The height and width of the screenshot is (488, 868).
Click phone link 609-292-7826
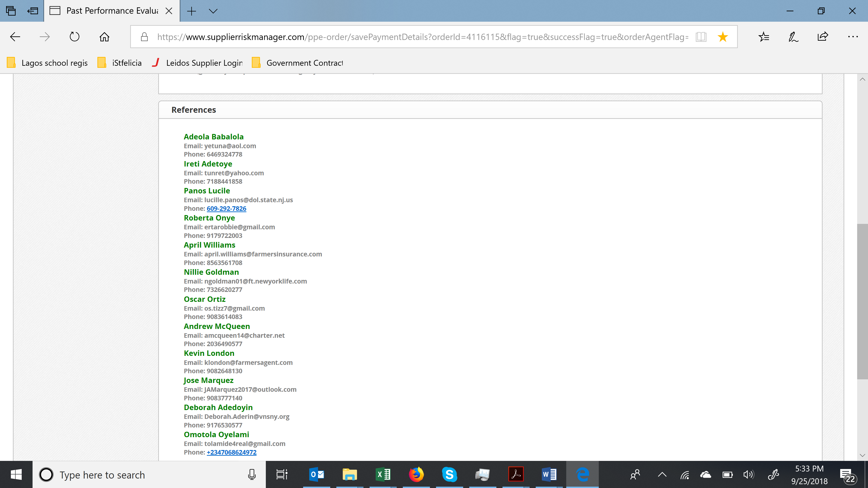226,209
